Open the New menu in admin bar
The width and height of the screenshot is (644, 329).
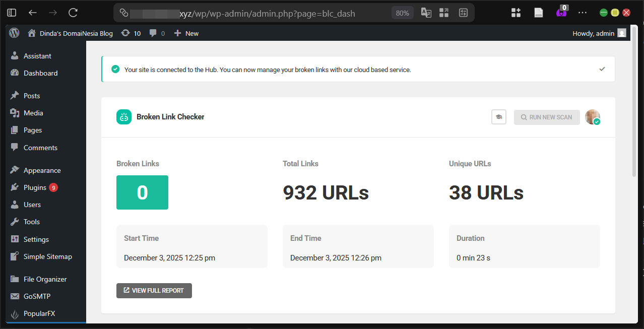[x=186, y=33]
